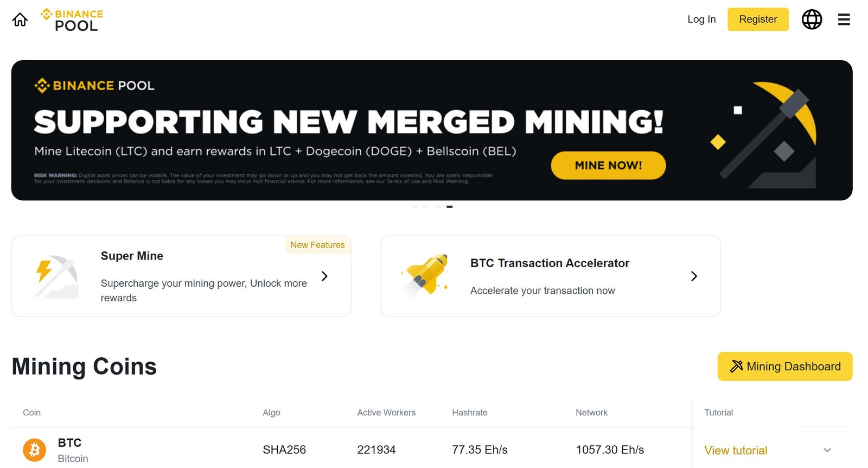The image size is (868, 468).
Task: Open the hamburger navigation menu
Action: (844, 19)
